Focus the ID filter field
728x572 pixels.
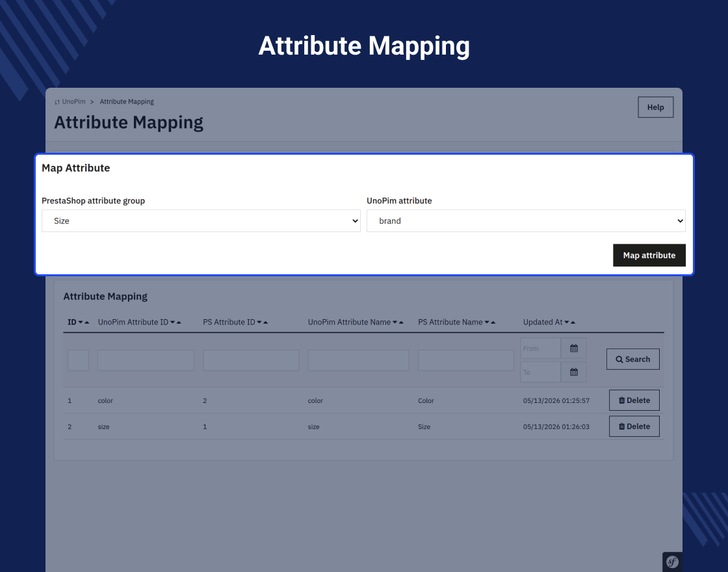tap(79, 360)
